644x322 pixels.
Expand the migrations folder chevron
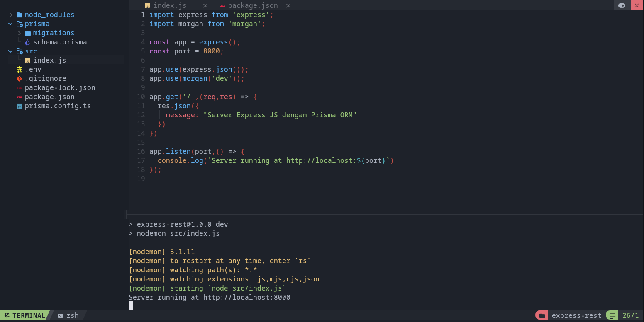(x=20, y=33)
